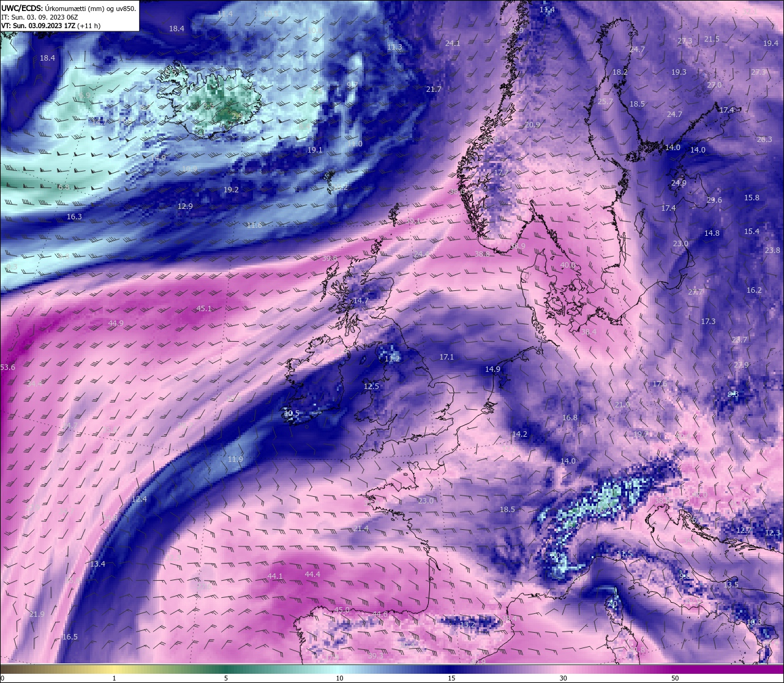Screen dimensions: 784x683
Task: Click the 45.0 value on Spain's coast
Action: 342,610
